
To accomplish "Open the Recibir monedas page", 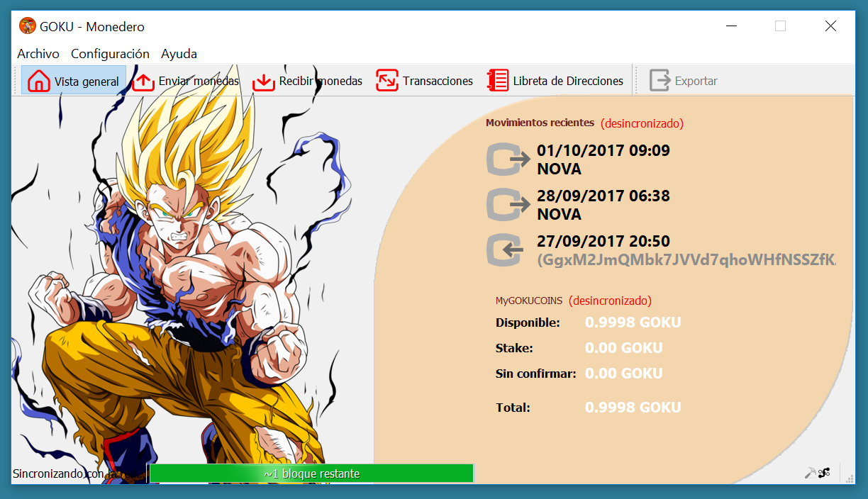I will [307, 81].
